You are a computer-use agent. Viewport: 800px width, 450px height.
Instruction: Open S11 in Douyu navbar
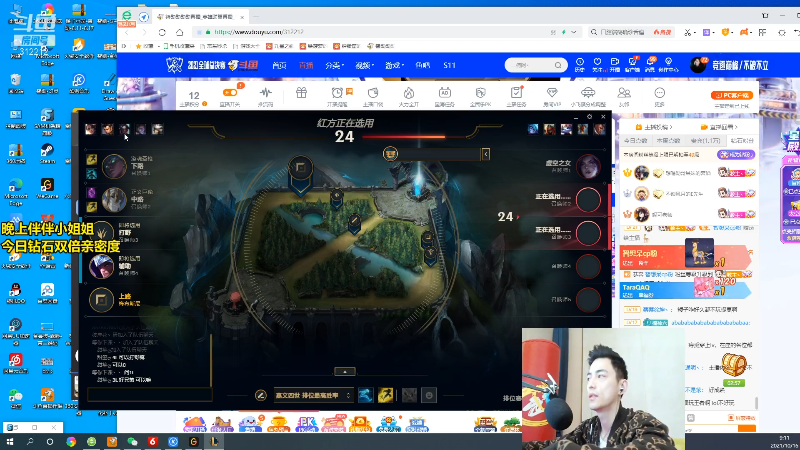click(449, 65)
